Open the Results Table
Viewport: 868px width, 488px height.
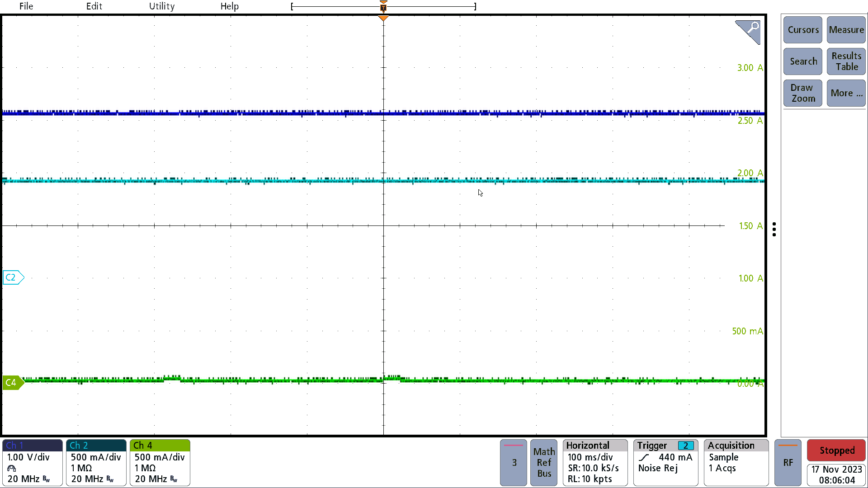846,61
